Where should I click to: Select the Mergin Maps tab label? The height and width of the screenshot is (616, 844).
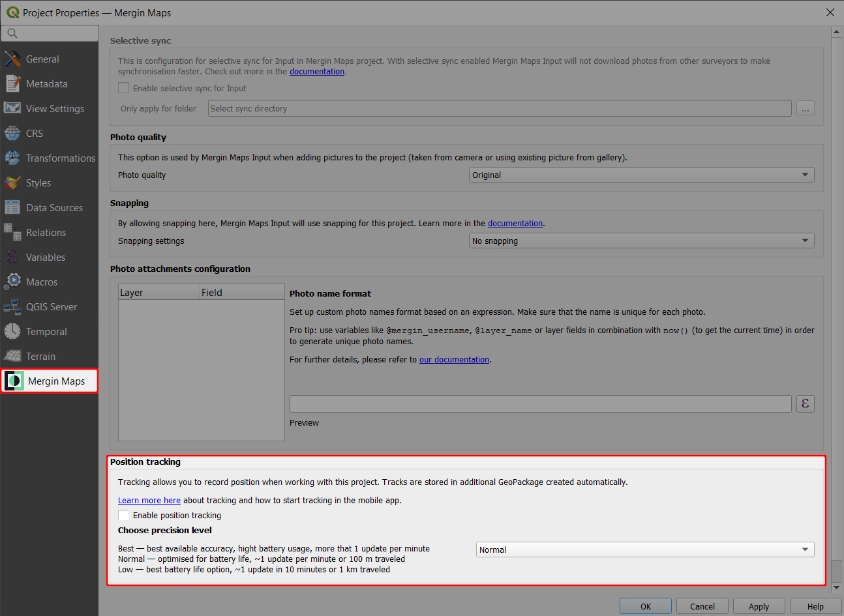(56, 381)
